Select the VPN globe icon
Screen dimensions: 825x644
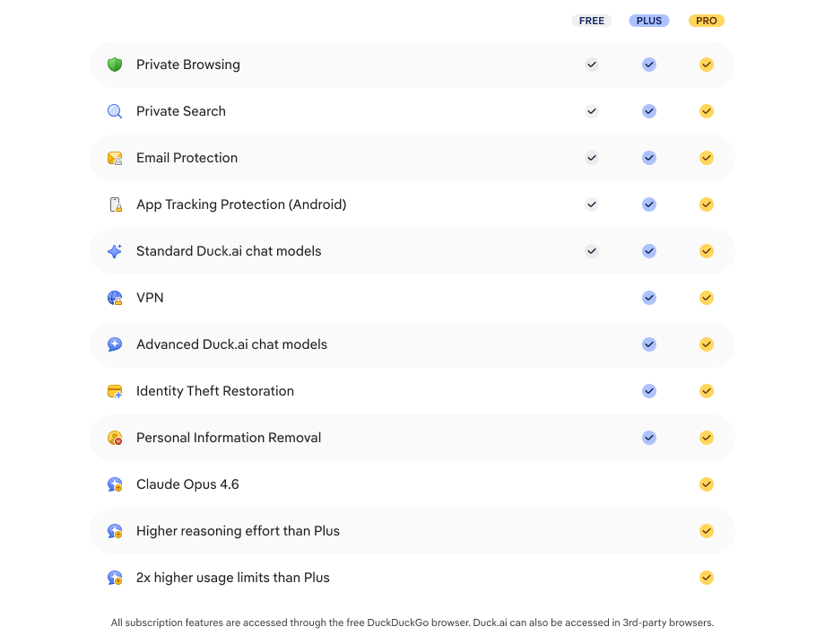[x=114, y=297]
